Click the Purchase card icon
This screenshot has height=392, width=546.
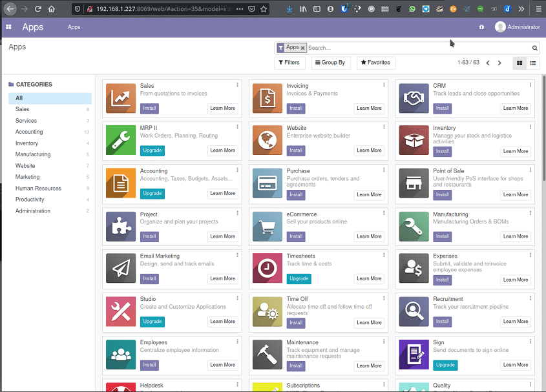[x=268, y=183]
